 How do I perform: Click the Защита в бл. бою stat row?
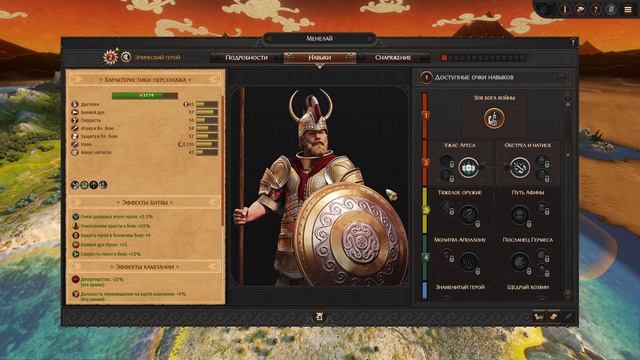tap(145, 136)
